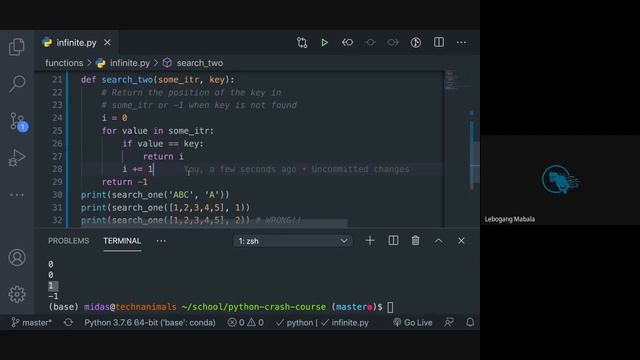Image resolution: width=640 pixels, height=360 pixels.
Task: Open the Run and Debug view
Action: pos(17,158)
